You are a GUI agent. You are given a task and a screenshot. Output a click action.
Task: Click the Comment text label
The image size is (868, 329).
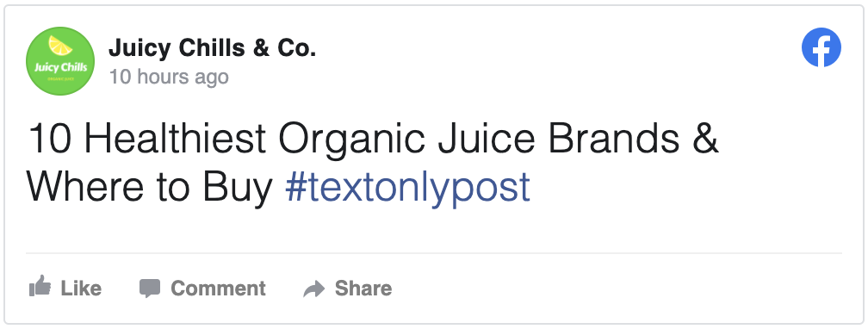coord(218,288)
